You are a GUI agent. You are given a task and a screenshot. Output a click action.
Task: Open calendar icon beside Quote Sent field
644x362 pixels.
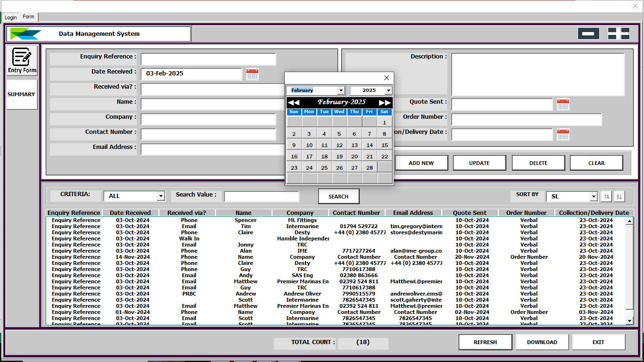(563, 104)
